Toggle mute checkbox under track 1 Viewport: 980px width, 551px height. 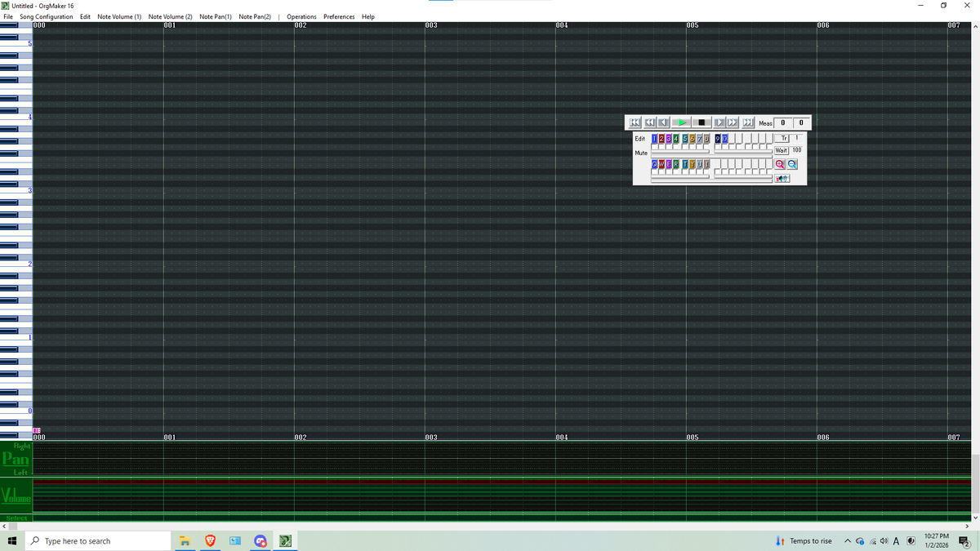(655, 147)
